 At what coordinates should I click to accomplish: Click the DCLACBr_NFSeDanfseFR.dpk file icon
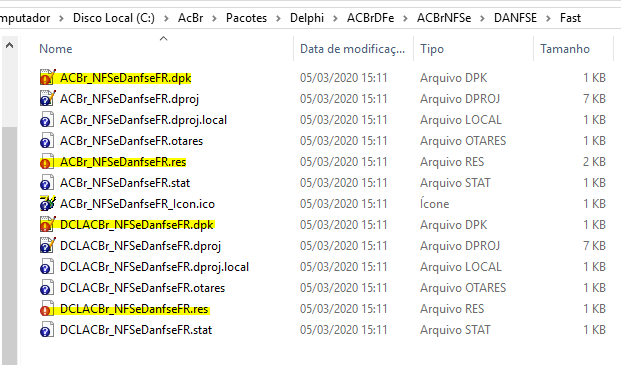[x=47, y=224]
